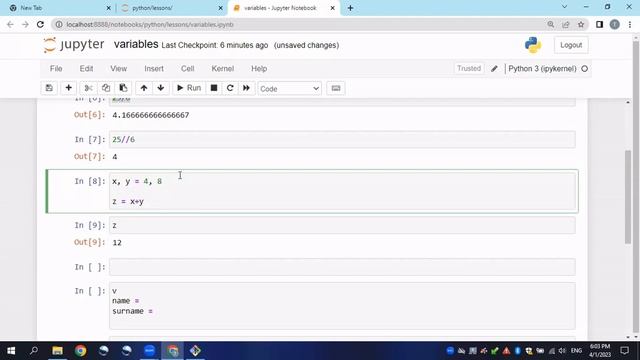Click the kernel idle status circle
This screenshot has width=640, height=360.
[x=584, y=69]
